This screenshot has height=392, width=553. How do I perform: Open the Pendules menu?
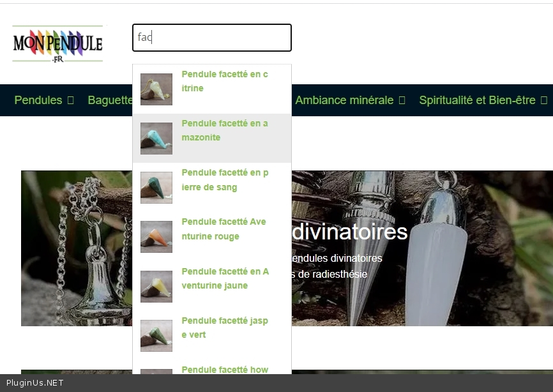tap(38, 100)
